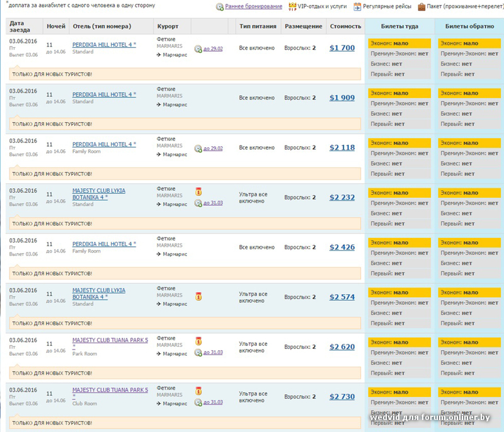This screenshot has height=432, width=504.
Task: Click Ультра все включено in the $2 620 row
Action: pos(253,347)
